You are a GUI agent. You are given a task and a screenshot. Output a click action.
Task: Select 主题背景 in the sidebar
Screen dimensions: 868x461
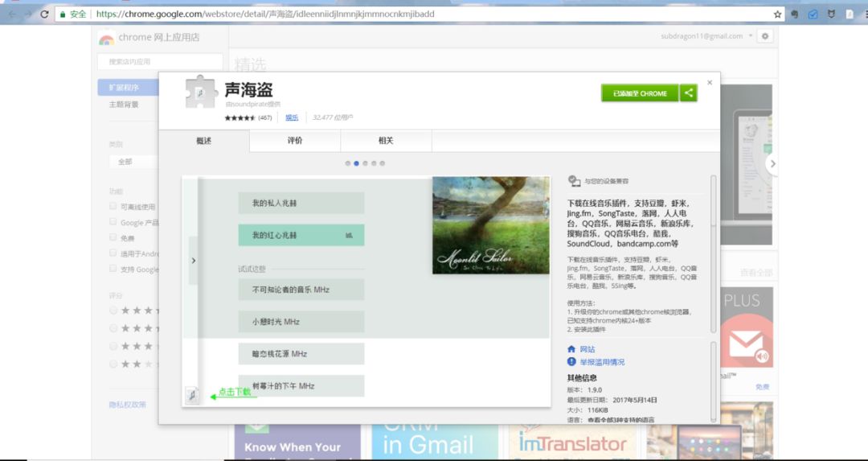tap(124, 104)
